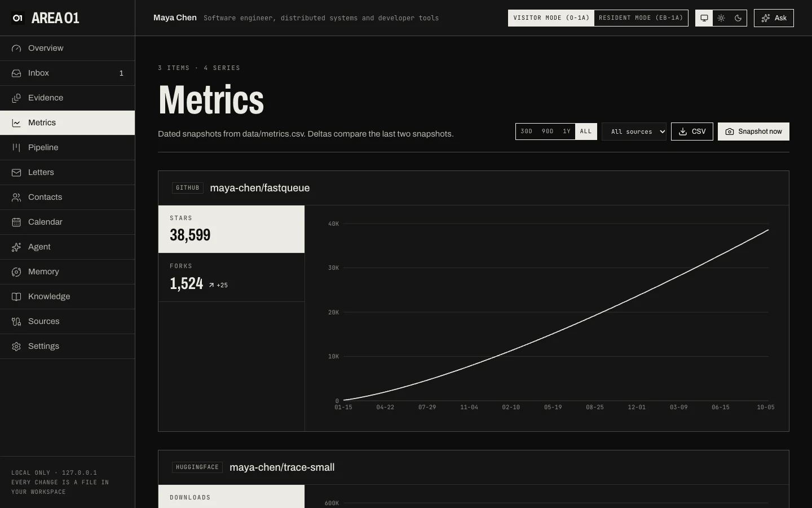Click the Overview gauge icon in sidebar
This screenshot has width=812, height=508.
tap(16, 49)
